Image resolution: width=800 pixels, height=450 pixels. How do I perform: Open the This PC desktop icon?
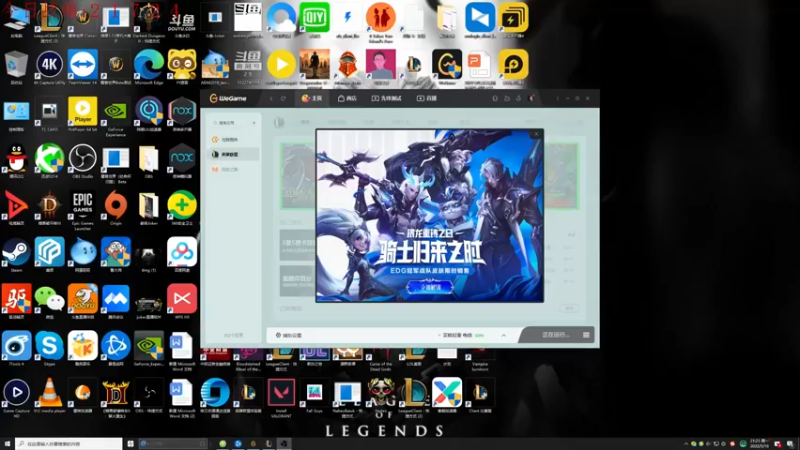pyautogui.click(x=16, y=20)
